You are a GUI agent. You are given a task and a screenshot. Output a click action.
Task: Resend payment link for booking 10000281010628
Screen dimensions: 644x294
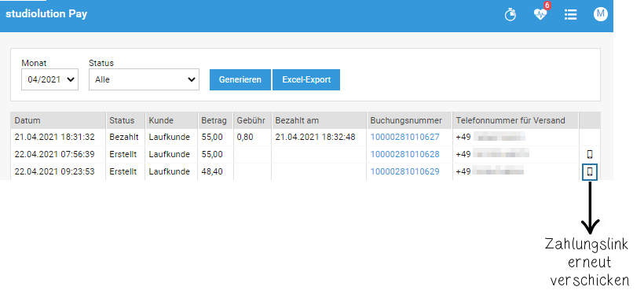590,155
